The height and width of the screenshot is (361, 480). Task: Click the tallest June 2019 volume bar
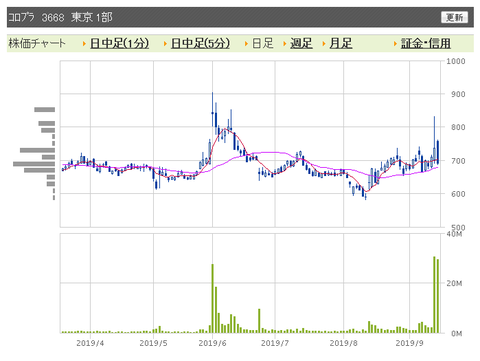213,298
